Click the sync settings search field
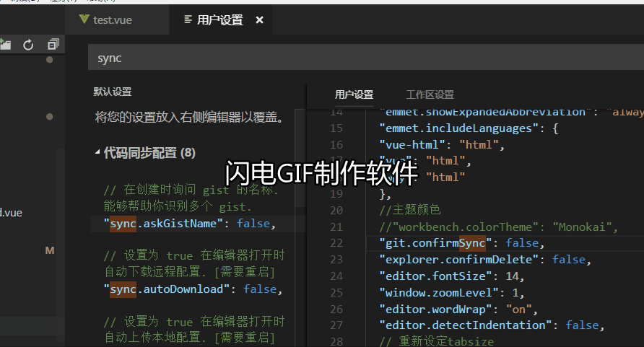The height and width of the screenshot is (347, 644). (x=365, y=58)
